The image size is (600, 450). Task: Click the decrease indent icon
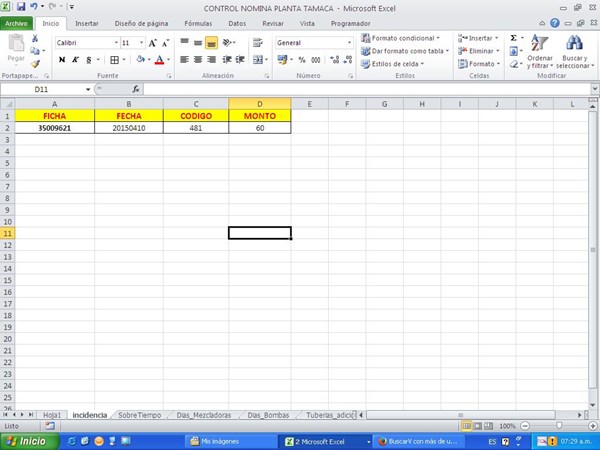pyautogui.click(x=227, y=60)
